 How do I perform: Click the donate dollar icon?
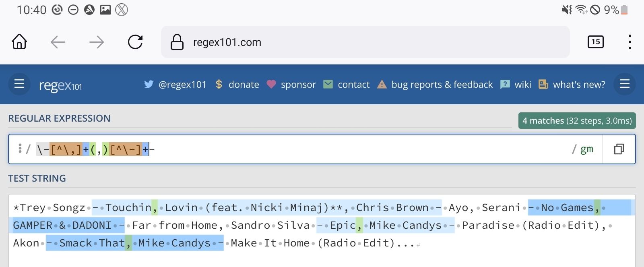[x=219, y=85]
